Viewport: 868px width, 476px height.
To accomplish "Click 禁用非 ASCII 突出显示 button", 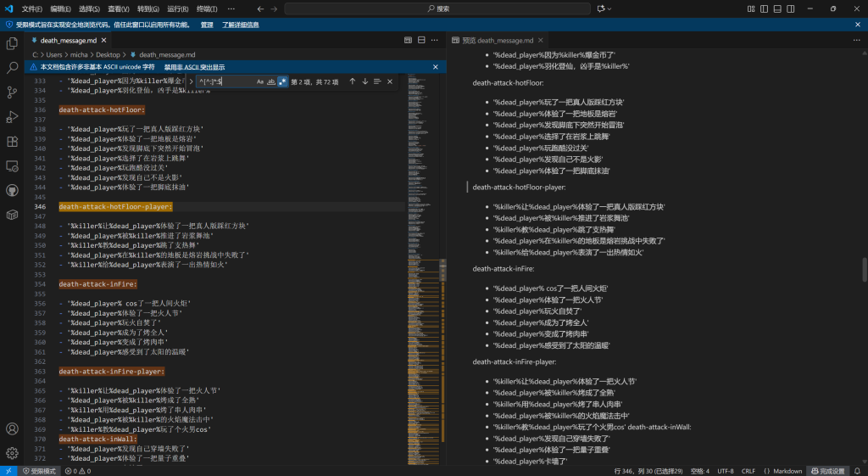I will click(x=194, y=67).
